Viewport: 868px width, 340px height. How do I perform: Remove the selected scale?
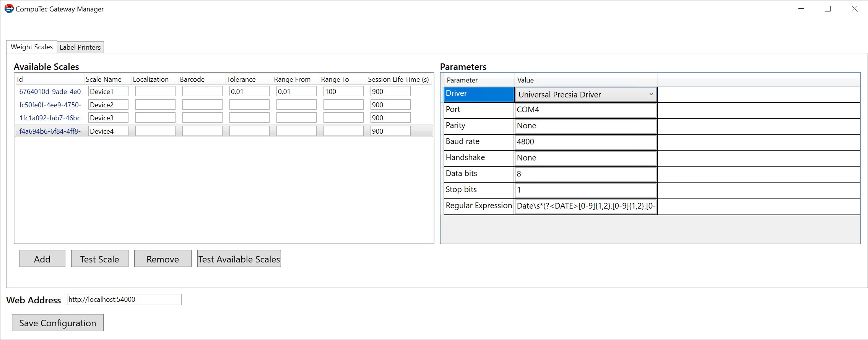[x=163, y=259]
